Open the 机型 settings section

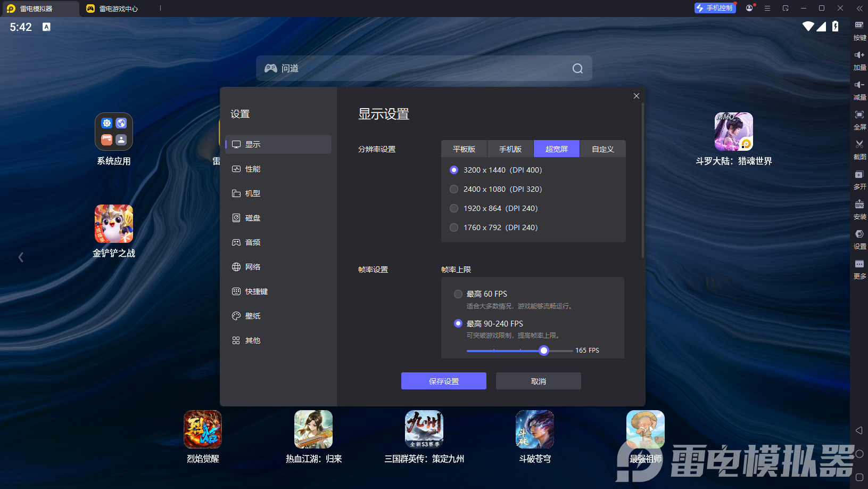[278, 193]
